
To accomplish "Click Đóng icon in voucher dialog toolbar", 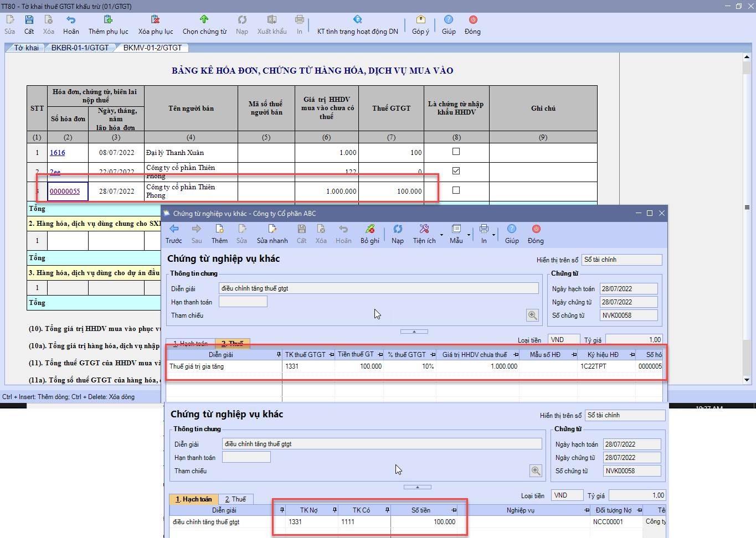I will (x=536, y=229).
